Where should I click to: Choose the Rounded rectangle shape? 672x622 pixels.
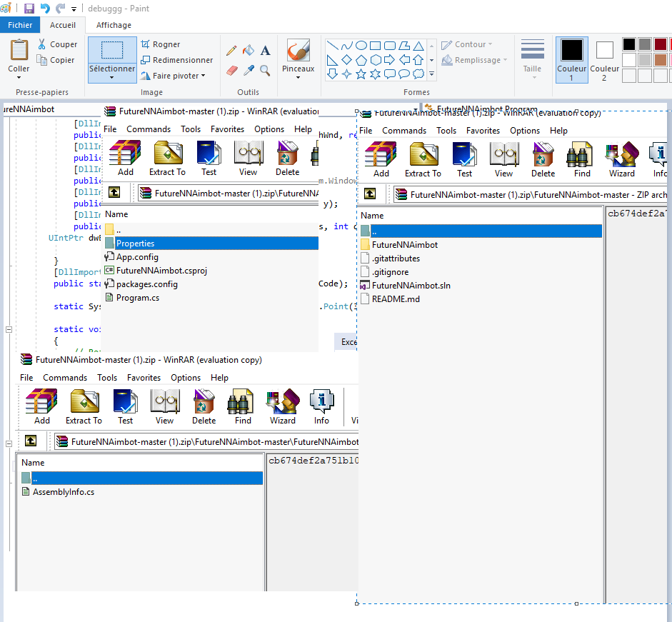coord(390,46)
